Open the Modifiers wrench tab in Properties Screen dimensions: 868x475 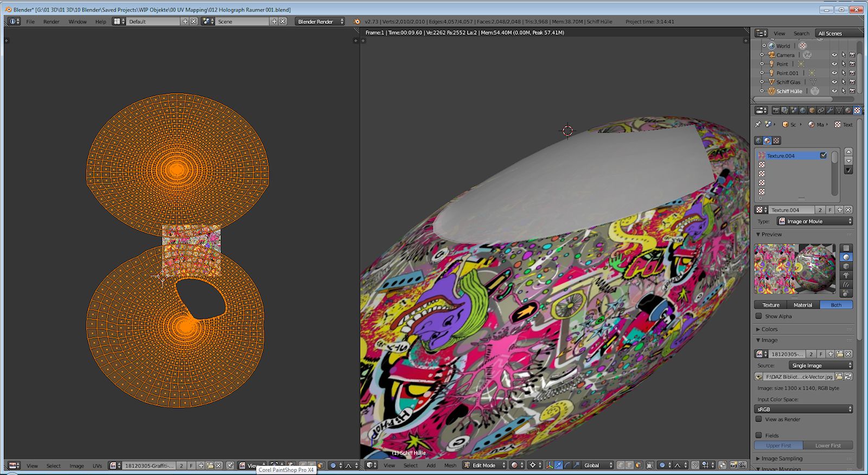(x=830, y=110)
